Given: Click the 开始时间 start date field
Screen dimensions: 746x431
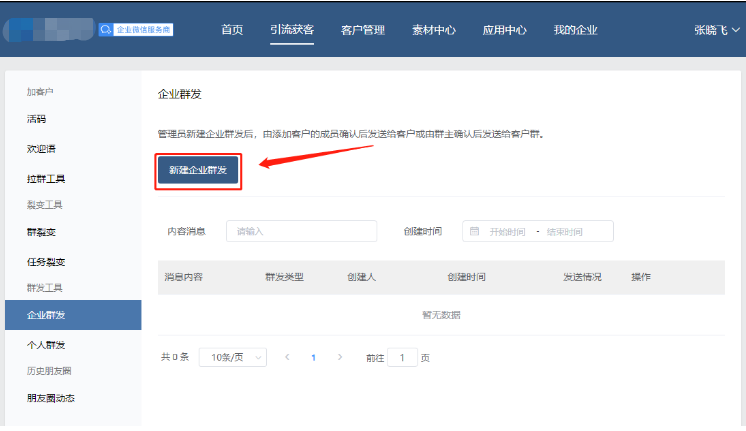Looking at the screenshot, I should click(x=507, y=231).
